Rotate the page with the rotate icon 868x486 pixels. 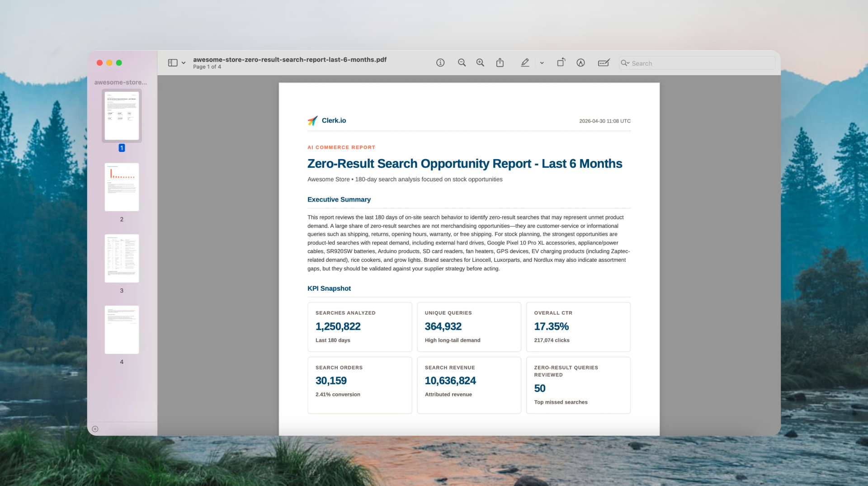click(561, 62)
